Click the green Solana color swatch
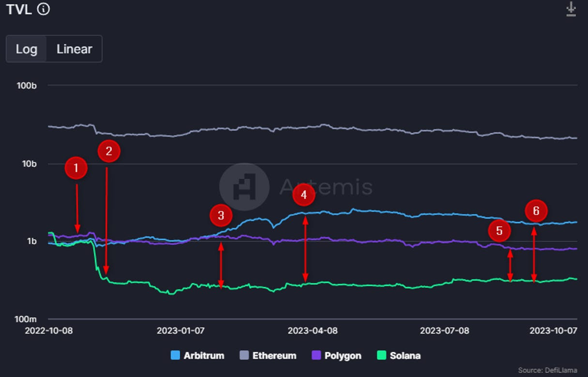This screenshot has width=588, height=377. pyautogui.click(x=381, y=356)
